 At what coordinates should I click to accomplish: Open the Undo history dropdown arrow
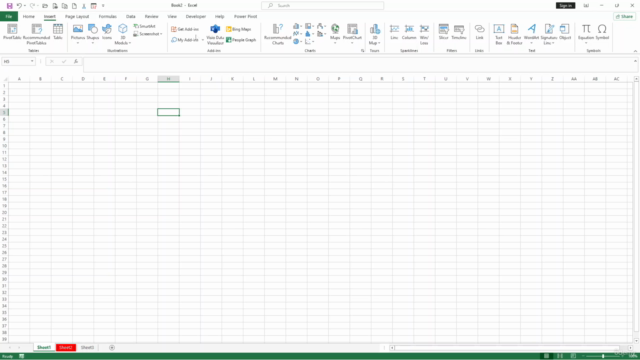[x=25, y=6]
